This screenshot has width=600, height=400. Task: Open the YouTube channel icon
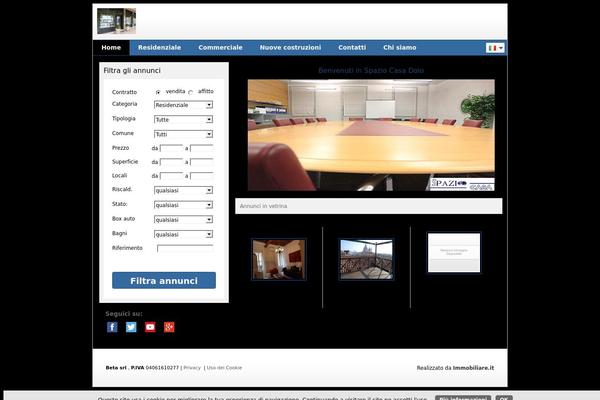coord(150,327)
